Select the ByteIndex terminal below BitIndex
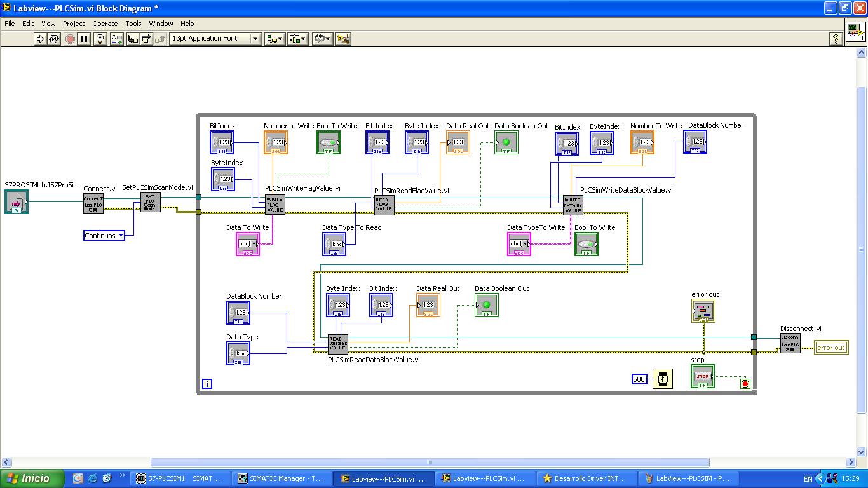 pyautogui.click(x=223, y=179)
